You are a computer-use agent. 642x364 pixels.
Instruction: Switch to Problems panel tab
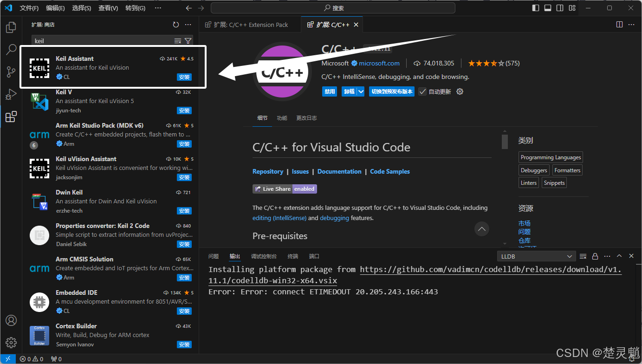pos(214,256)
